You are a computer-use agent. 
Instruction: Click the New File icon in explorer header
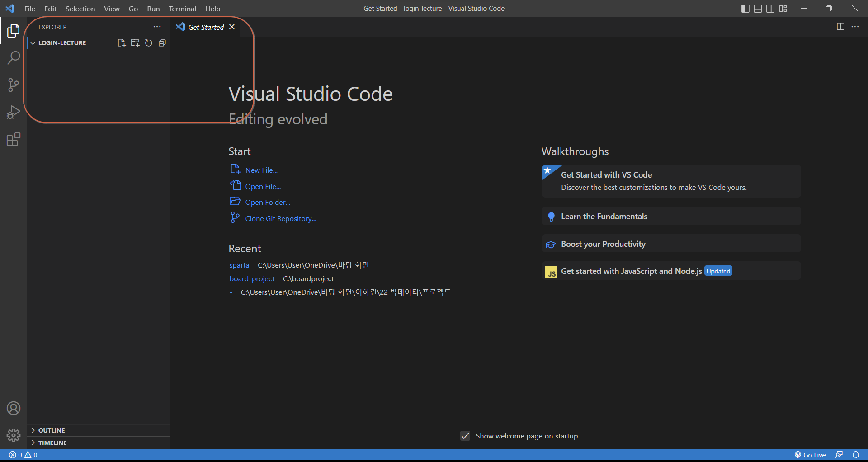121,43
